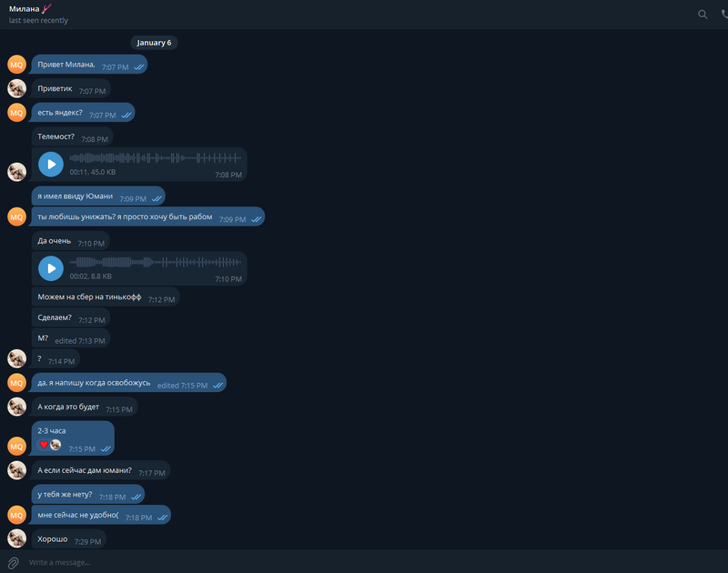Screen dimensions: 728x573
Task: Click the January 6 date badge
Action: click(154, 42)
